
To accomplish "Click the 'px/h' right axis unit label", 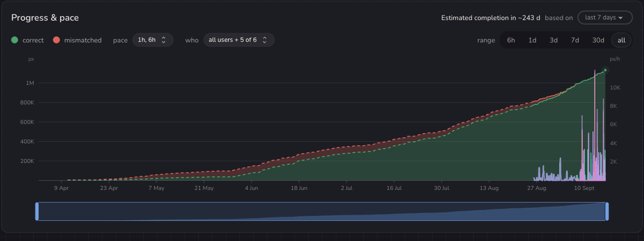I will pos(615,59).
